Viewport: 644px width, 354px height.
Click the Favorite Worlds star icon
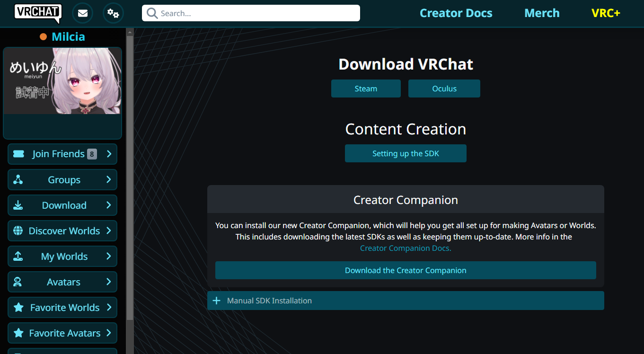click(x=18, y=308)
